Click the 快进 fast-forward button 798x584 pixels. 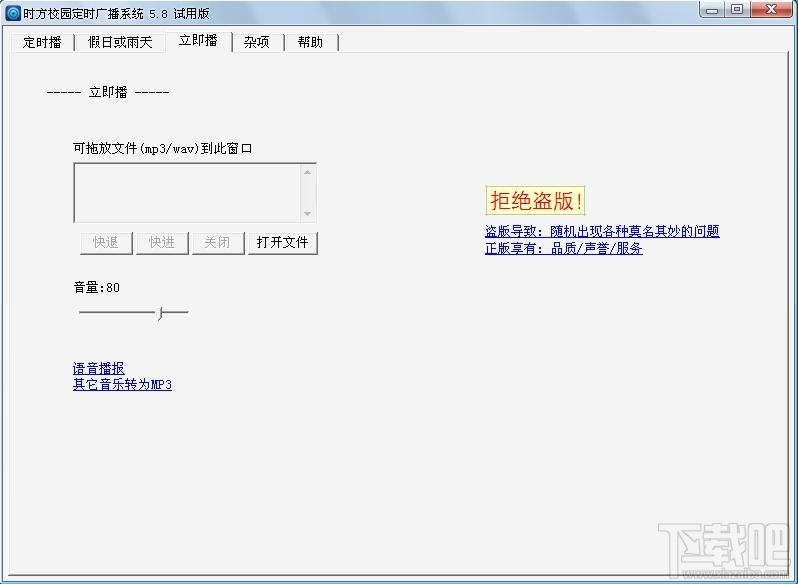pos(162,243)
